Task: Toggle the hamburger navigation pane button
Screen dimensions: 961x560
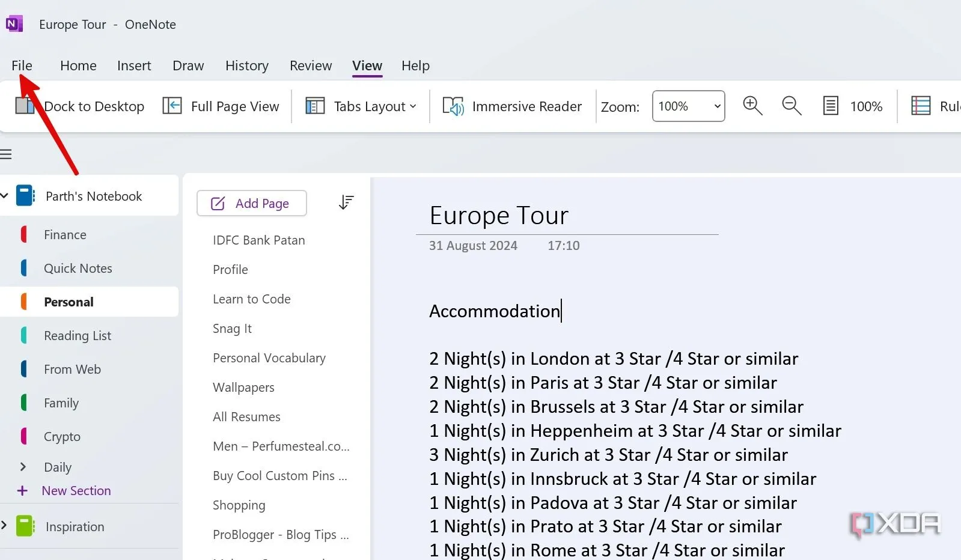Action: (x=6, y=154)
